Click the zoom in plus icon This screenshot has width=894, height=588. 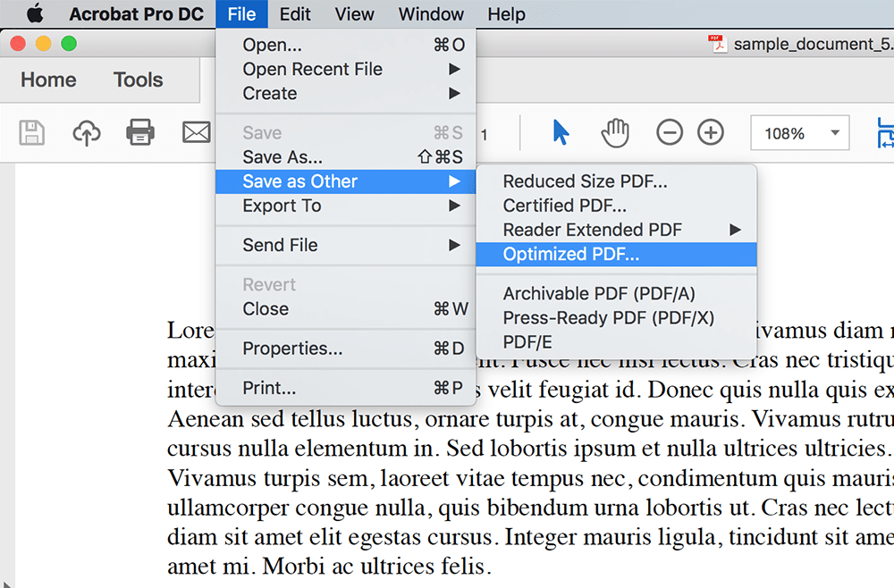711,133
